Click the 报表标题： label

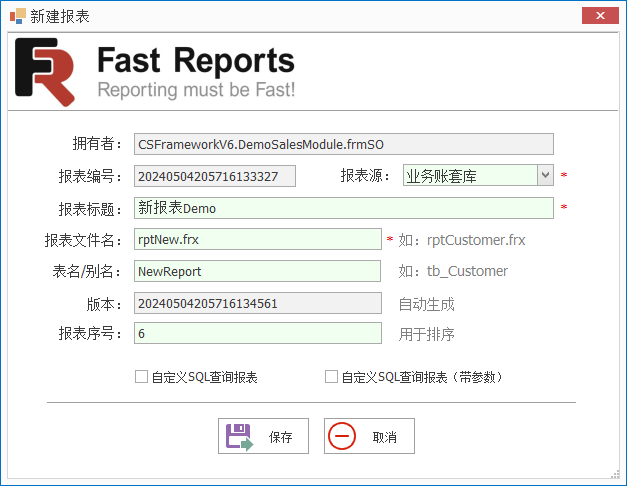click(x=90, y=209)
